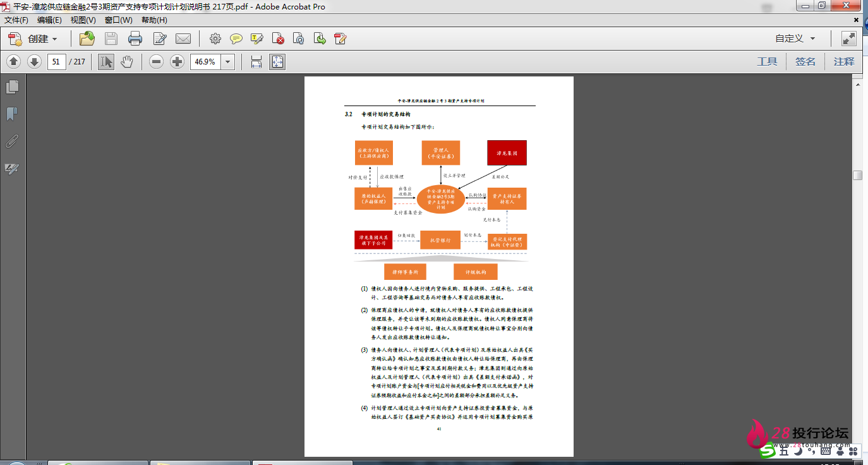
Task: Zoom out with the minus button
Action: 157,62
